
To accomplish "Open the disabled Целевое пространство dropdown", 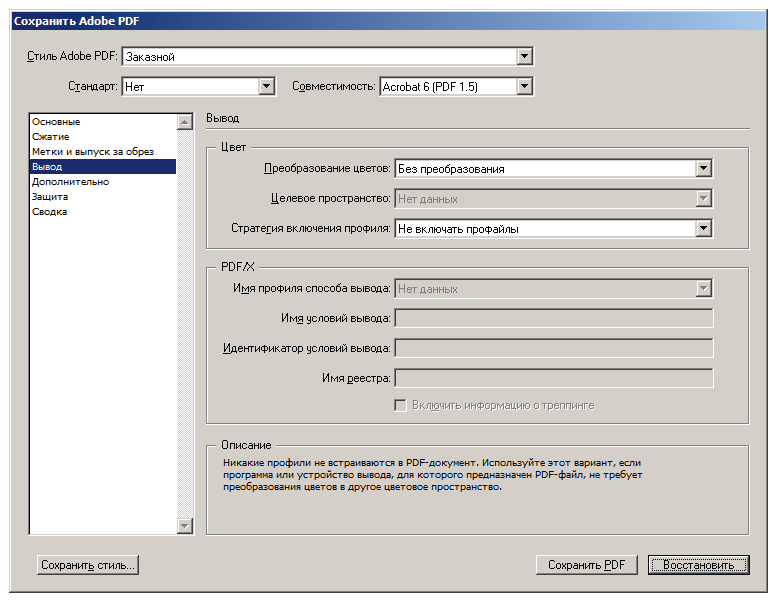I will (x=554, y=199).
